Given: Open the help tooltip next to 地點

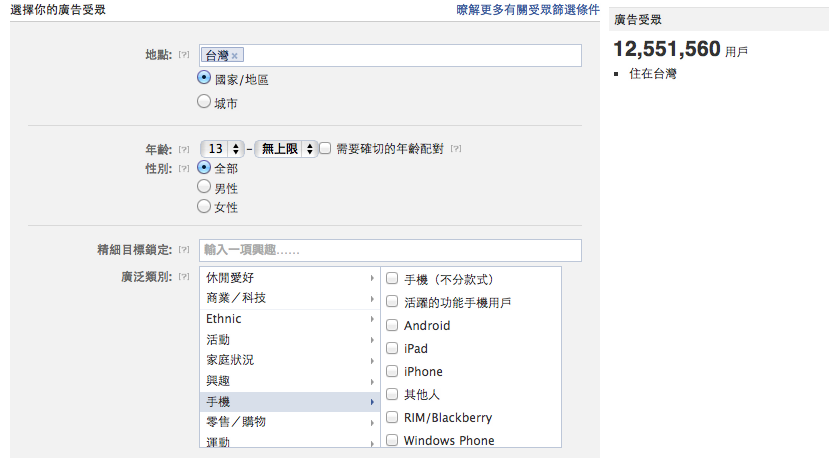Looking at the screenshot, I should 184,54.
